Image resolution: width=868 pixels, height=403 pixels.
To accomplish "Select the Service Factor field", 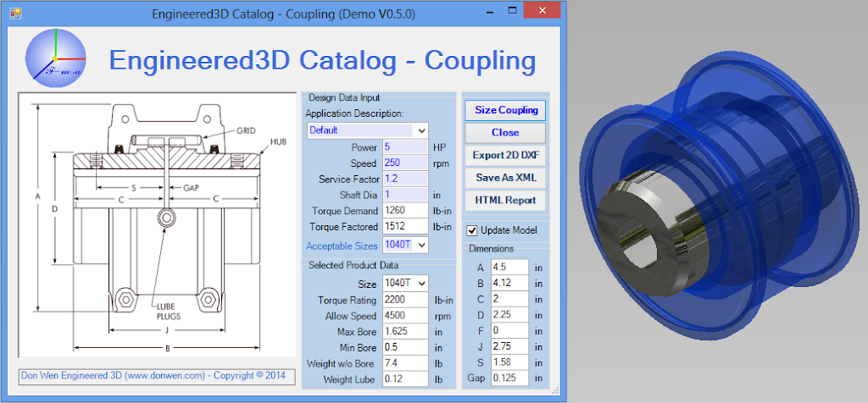I will 404,179.
